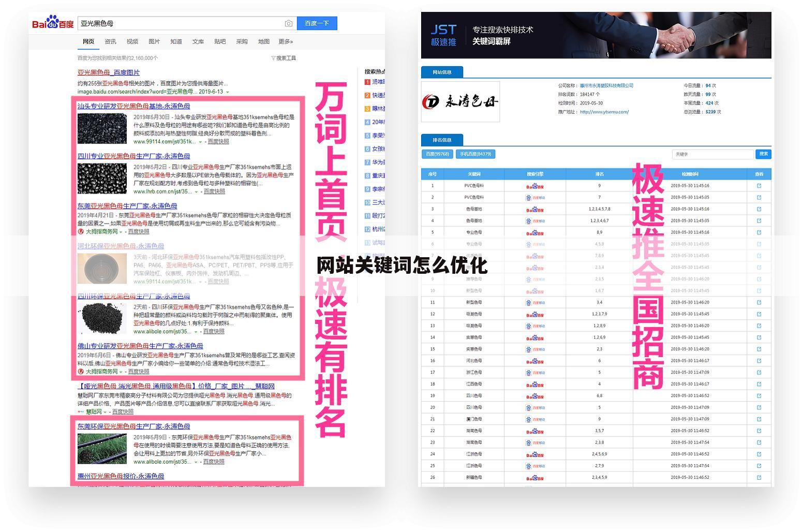The width and height of the screenshot is (803, 532).
Task: Click the 百度一下 search button
Action: 317,23
